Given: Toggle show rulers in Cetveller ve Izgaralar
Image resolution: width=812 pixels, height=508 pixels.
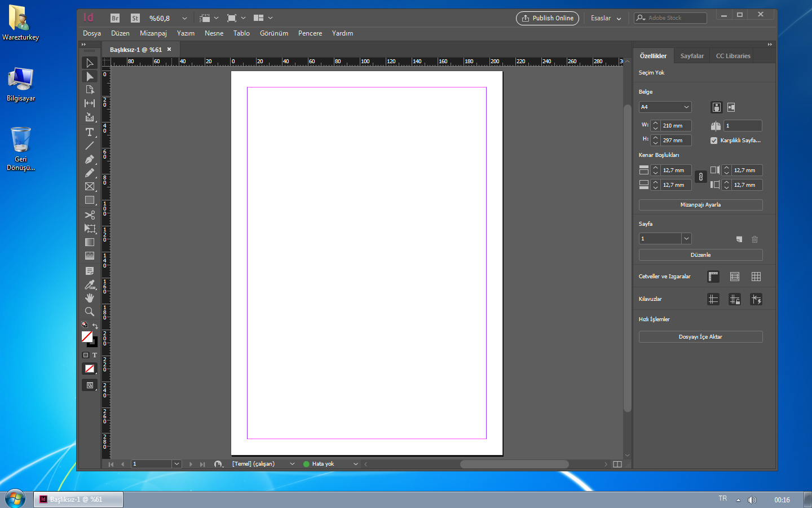Looking at the screenshot, I should coord(713,277).
